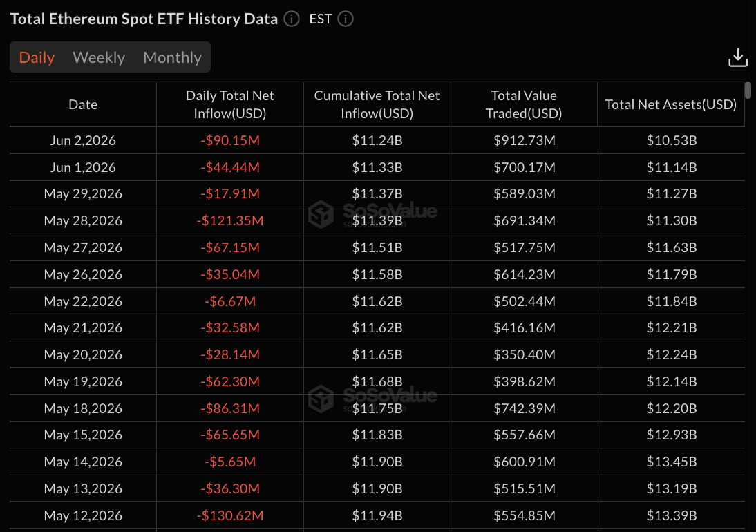Switch to the Weekly tab

tap(99, 57)
